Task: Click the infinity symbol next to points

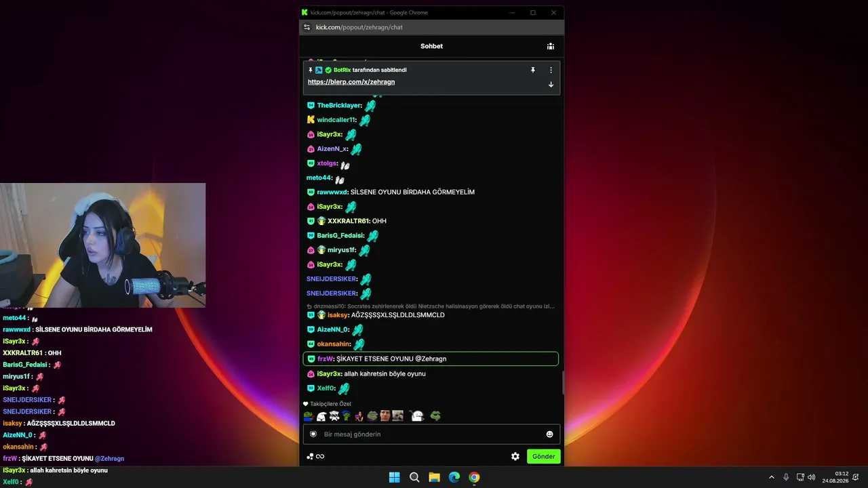Action: 320,456
